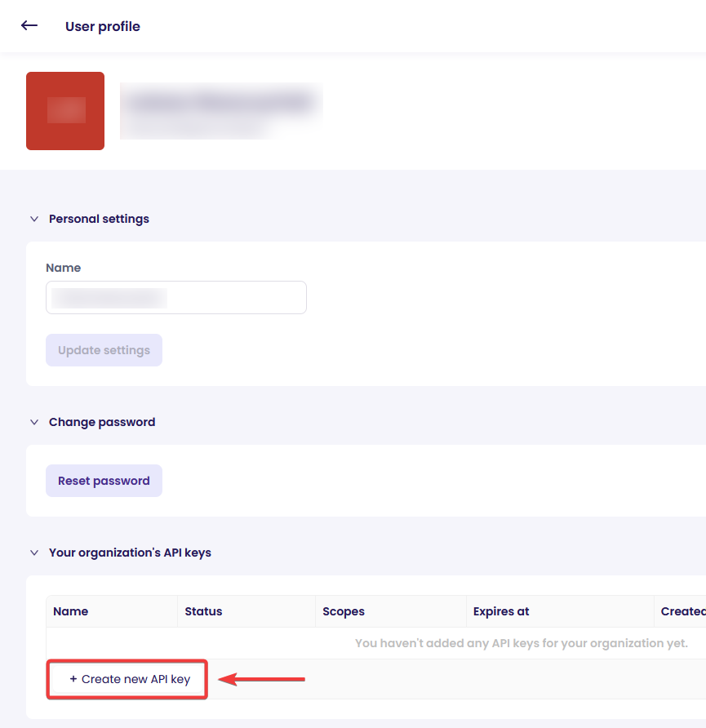Collapse the Personal settings chevron
Screen dimensions: 706x728
(34, 219)
